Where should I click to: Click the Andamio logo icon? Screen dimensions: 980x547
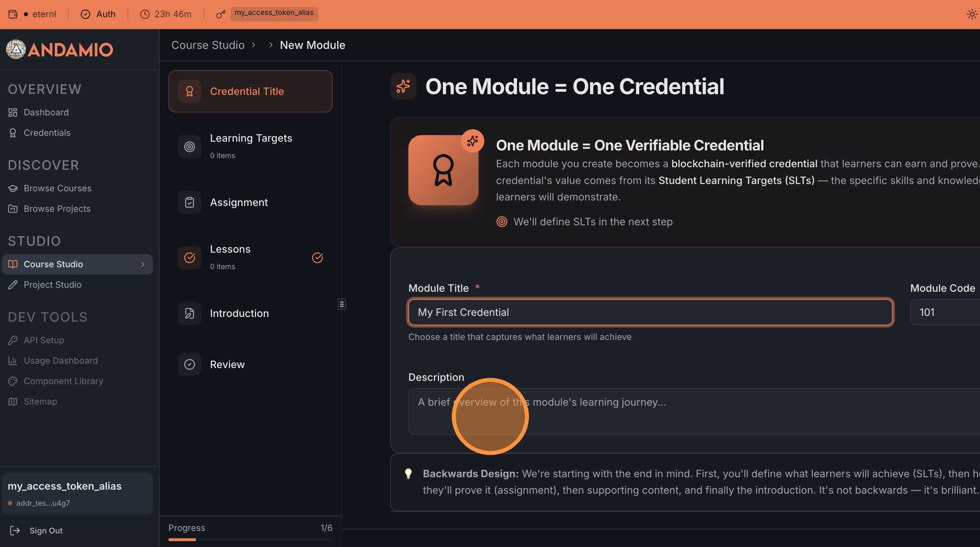click(16, 49)
